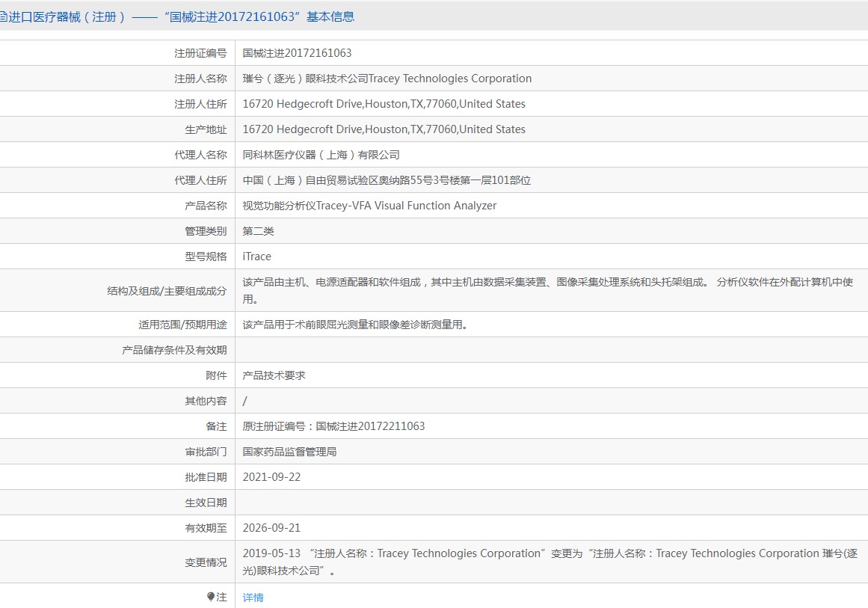Click the 产品储存条件及有效期 label
This screenshot has height=608, width=868.
coord(174,350)
